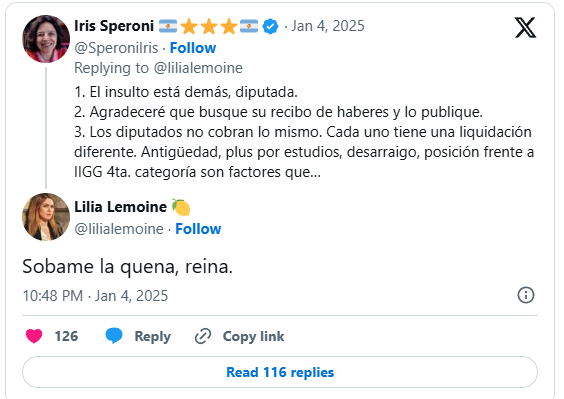Click the 126 likes count
564x399 pixels.
(66, 336)
